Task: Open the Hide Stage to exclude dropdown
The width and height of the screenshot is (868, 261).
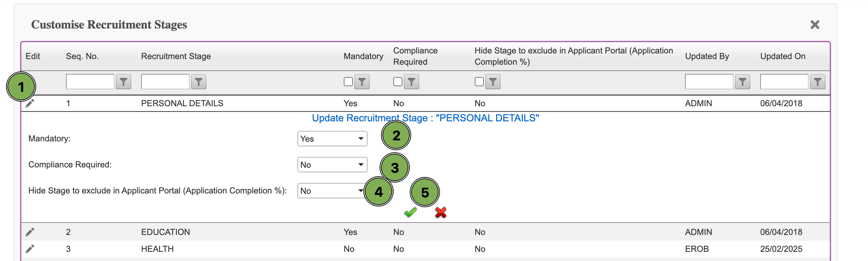Action: 332,191
